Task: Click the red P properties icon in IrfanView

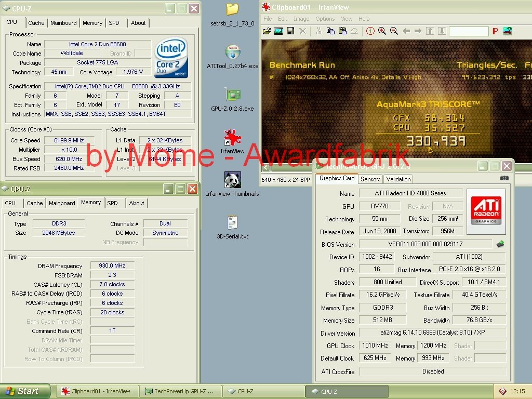Action: pyautogui.click(x=495, y=31)
